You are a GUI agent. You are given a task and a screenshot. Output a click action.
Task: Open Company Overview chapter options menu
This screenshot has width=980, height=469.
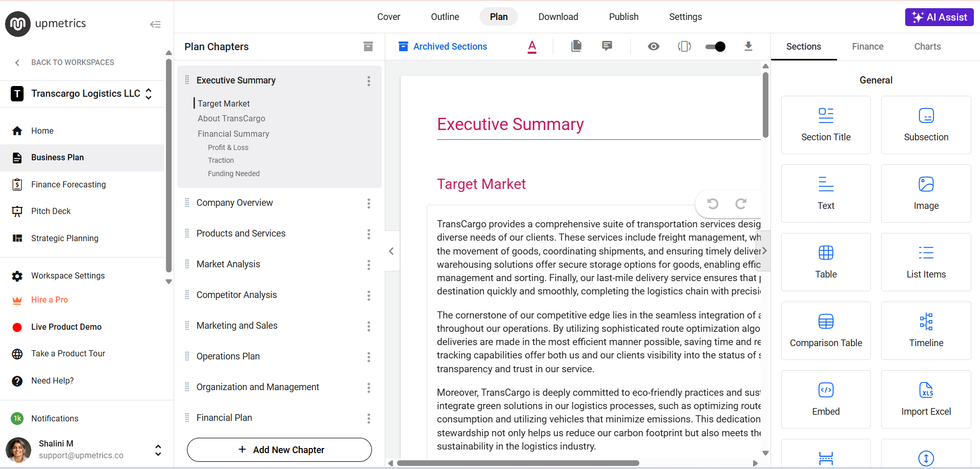pos(368,203)
